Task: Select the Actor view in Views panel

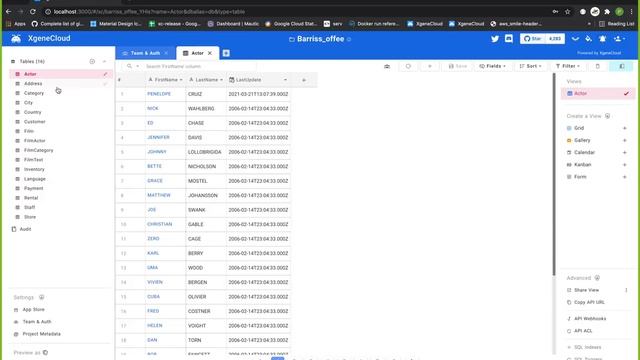Action: click(598, 93)
